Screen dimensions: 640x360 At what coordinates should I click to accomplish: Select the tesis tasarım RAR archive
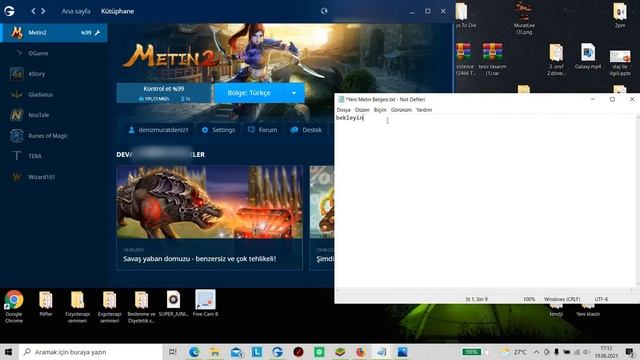pos(493,59)
